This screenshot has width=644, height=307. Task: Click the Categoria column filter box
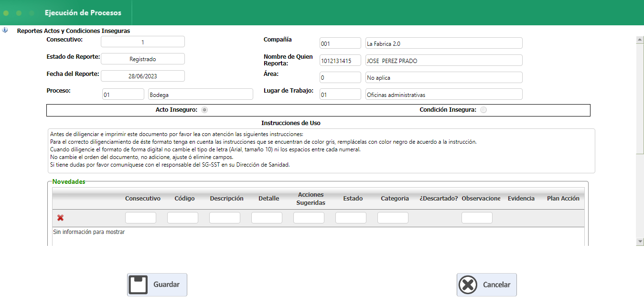click(393, 218)
